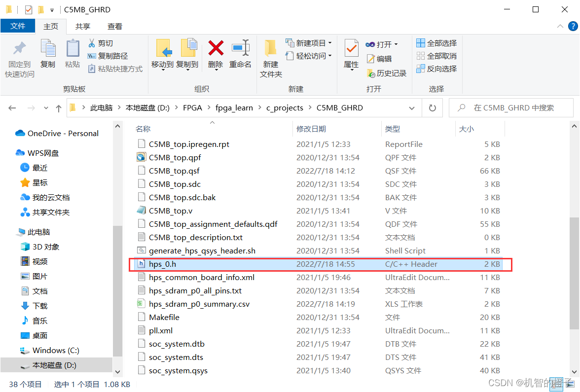
Task: Go back to previous folder
Action: tap(12, 108)
